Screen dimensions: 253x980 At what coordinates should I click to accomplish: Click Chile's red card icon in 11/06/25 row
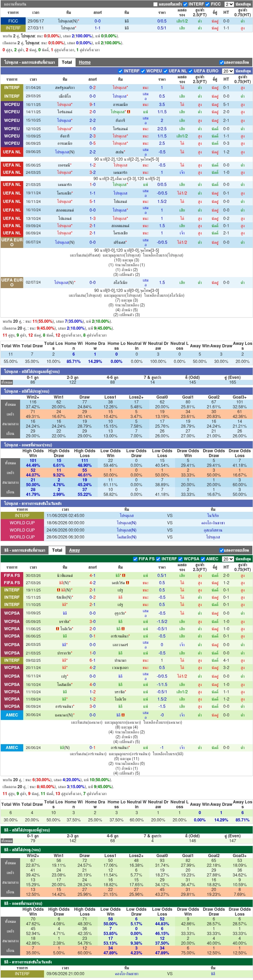tap(123, 629)
